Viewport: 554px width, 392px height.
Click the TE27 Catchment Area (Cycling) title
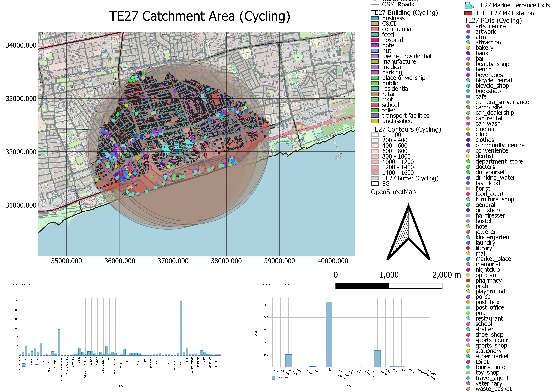tap(200, 16)
